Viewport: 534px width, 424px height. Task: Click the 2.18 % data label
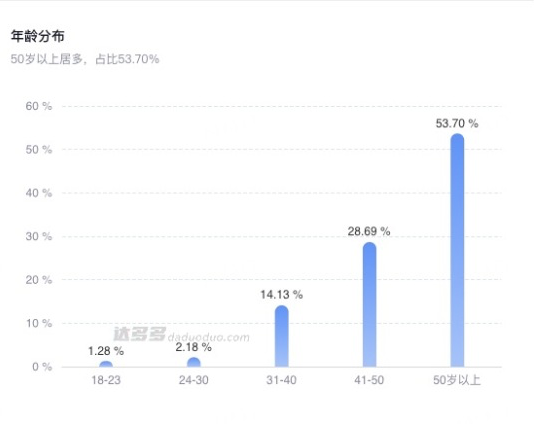(193, 347)
